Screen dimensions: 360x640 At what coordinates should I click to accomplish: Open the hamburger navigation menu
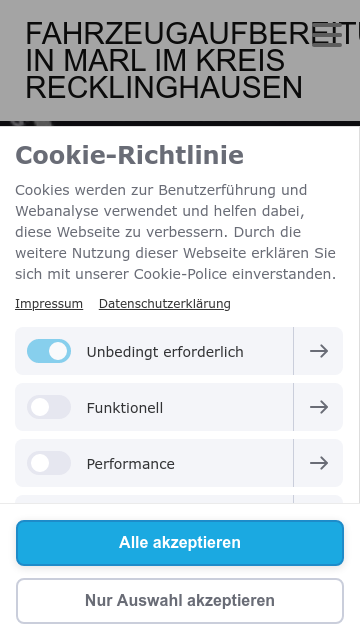tap(327, 35)
